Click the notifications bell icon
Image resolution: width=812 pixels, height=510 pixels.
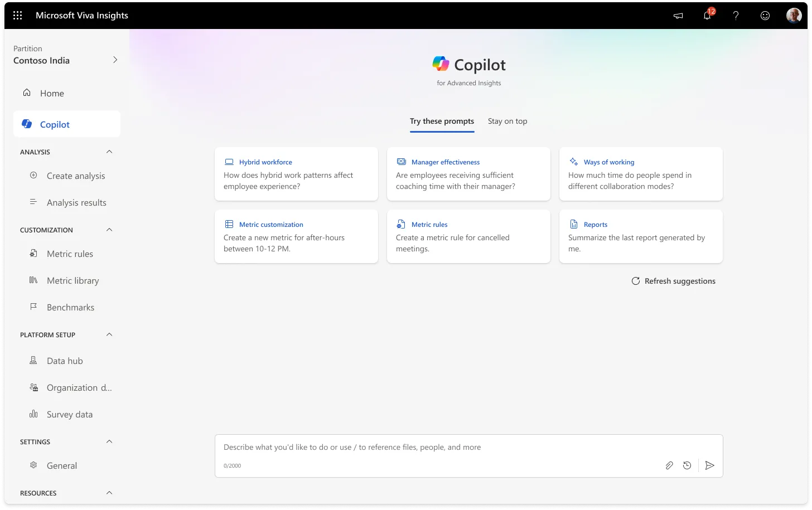pyautogui.click(x=707, y=16)
